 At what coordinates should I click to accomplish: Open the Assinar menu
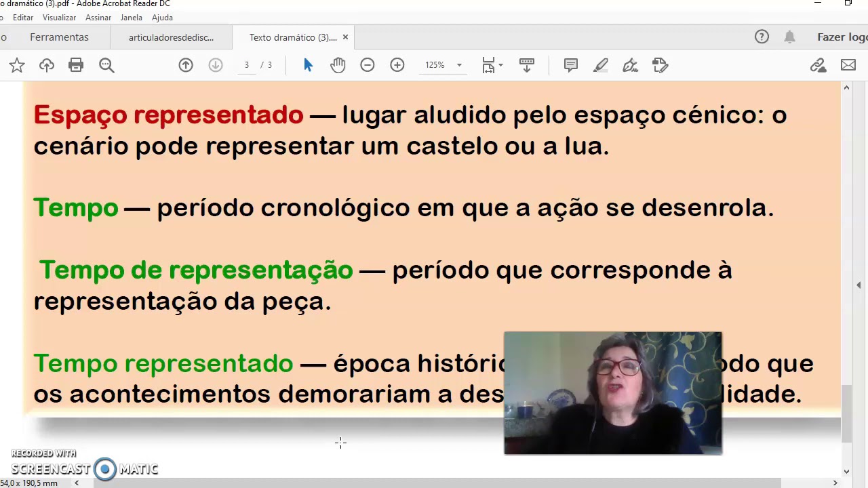98,18
